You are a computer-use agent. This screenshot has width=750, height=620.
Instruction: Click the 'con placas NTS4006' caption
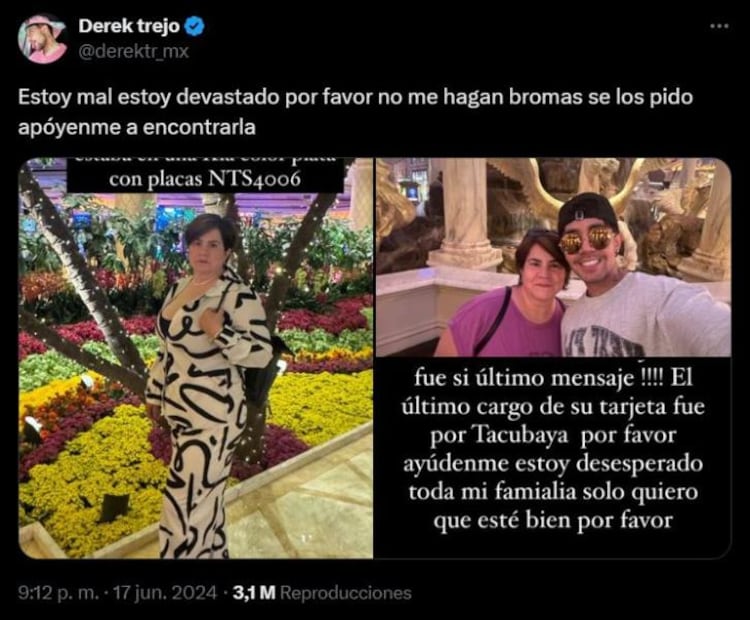[x=205, y=178]
